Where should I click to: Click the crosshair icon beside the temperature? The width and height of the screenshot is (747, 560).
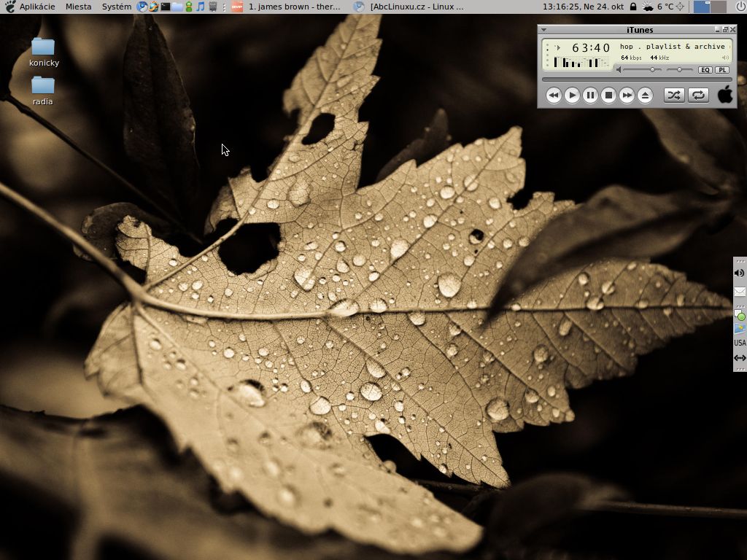click(x=681, y=7)
